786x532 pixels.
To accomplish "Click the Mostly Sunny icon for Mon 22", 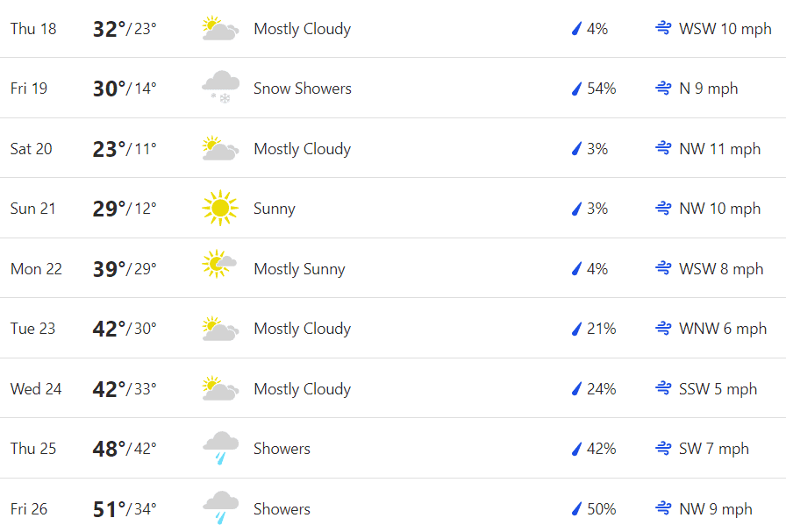I will [219, 264].
